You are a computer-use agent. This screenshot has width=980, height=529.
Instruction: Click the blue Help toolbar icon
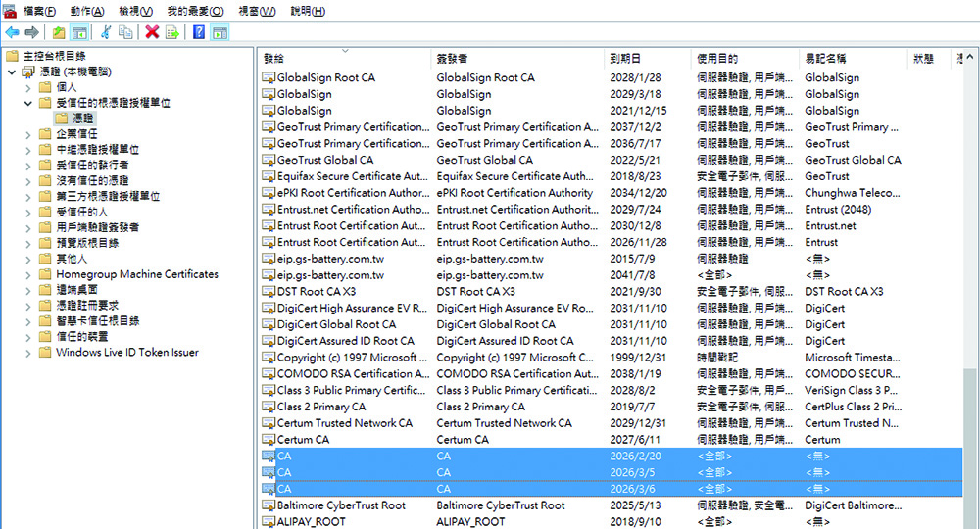pos(199,32)
